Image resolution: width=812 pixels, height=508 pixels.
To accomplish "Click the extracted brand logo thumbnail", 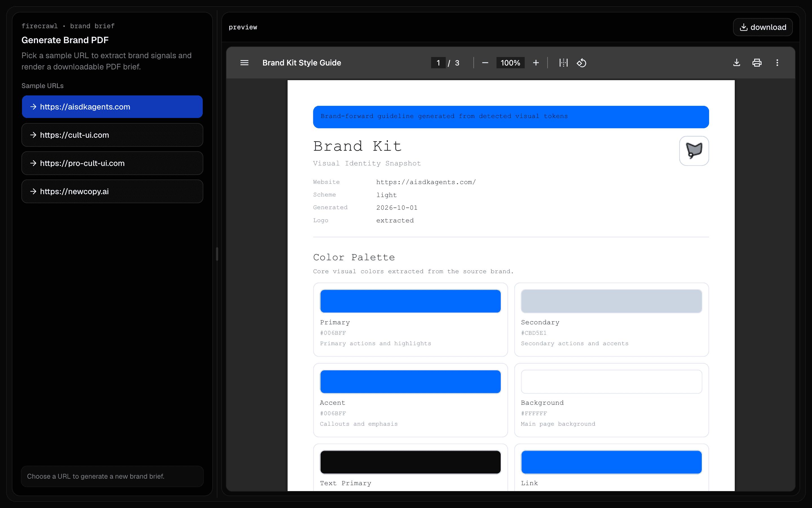I will [x=694, y=150].
